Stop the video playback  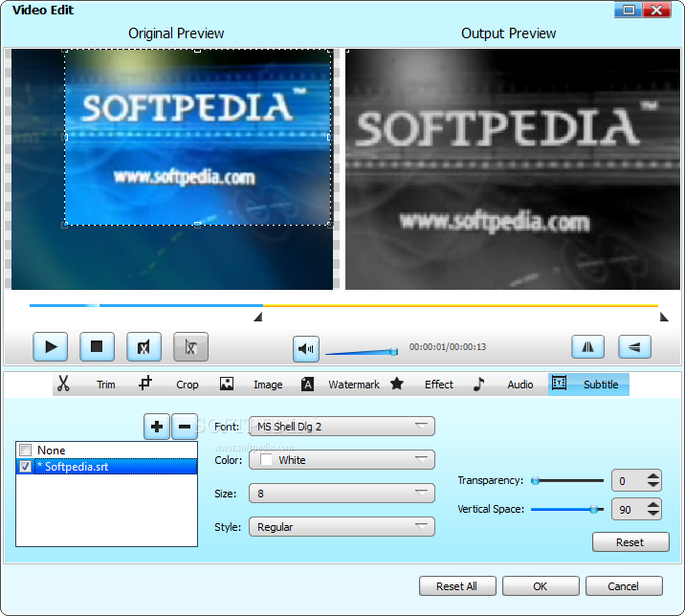click(97, 347)
